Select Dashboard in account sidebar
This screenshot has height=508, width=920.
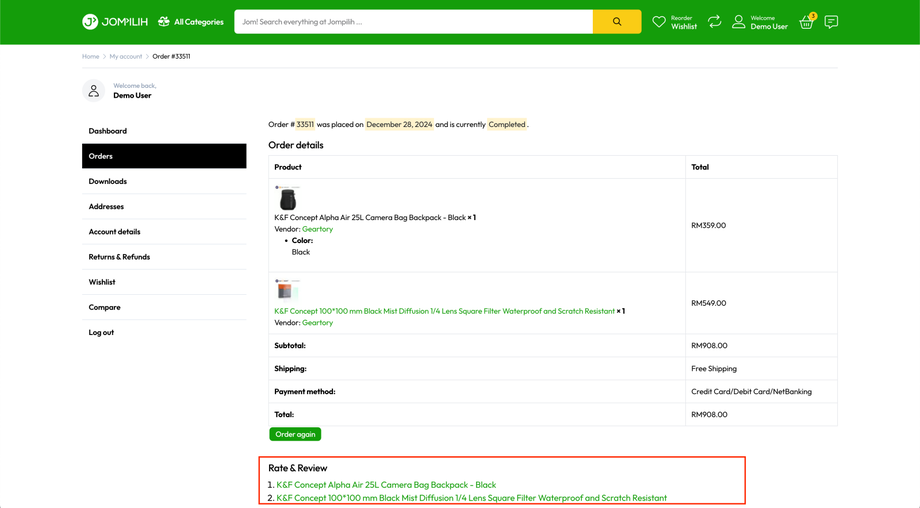[108, 131]
